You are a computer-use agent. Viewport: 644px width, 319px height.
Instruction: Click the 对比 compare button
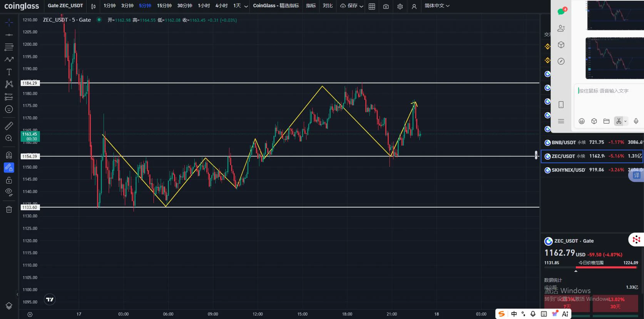click(x=328, y=6)
